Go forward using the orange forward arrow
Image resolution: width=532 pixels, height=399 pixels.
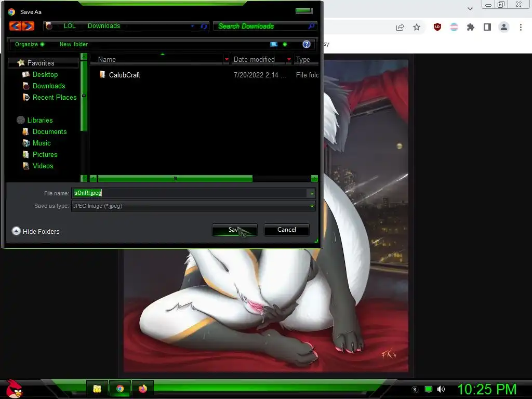29,26
